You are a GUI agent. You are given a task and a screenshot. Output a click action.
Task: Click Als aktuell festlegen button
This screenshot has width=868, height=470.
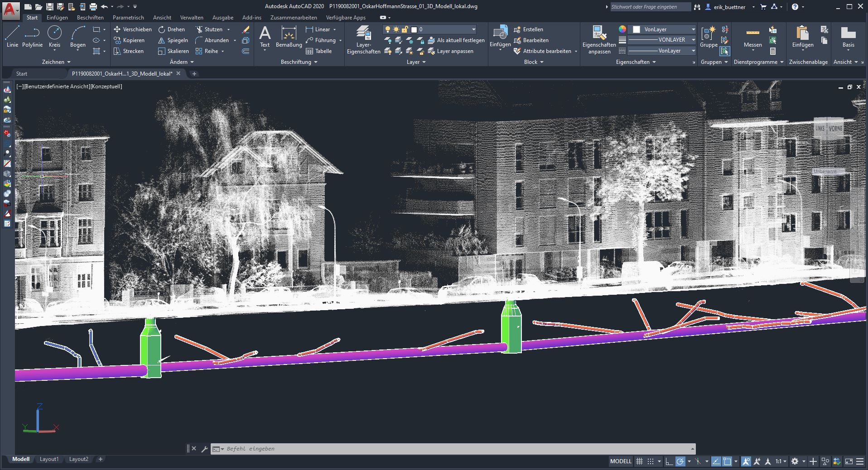456,40
